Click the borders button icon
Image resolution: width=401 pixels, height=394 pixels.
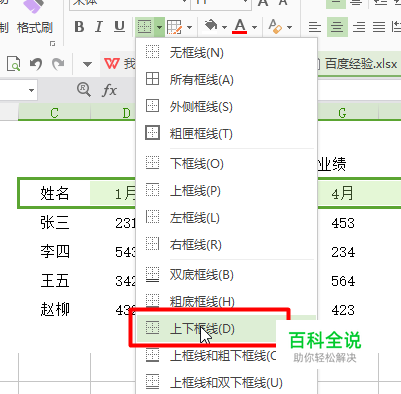[145, 27]
